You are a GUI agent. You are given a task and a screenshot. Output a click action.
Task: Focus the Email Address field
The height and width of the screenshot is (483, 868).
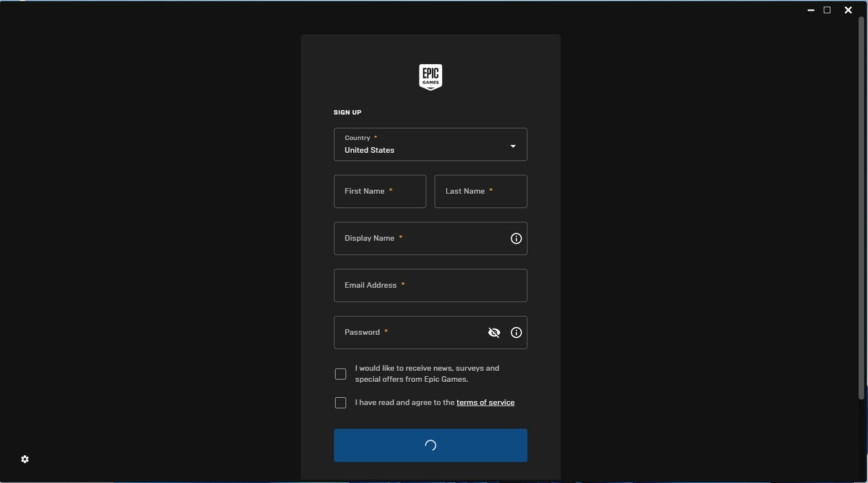(x=430, y=285)
